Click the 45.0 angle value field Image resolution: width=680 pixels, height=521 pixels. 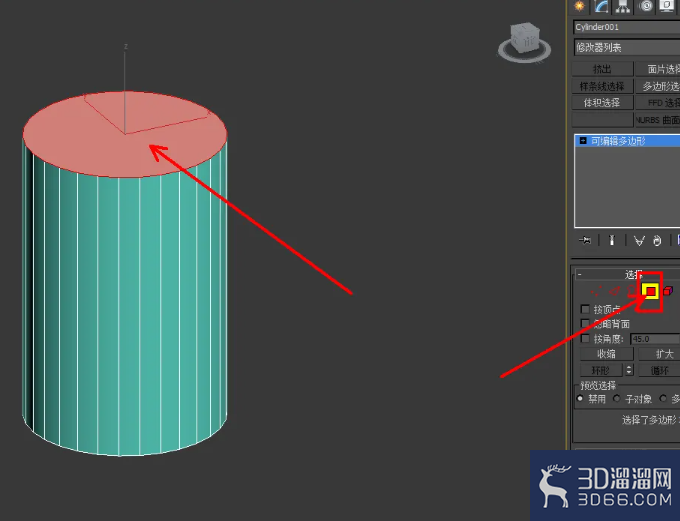point(655,339)
